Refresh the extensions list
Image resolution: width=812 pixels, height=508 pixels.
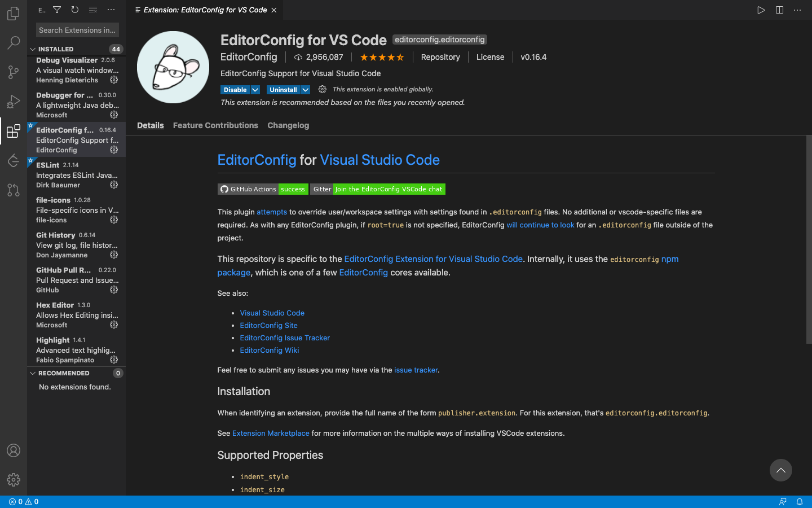pyautogui.click(x=74, y=10)
